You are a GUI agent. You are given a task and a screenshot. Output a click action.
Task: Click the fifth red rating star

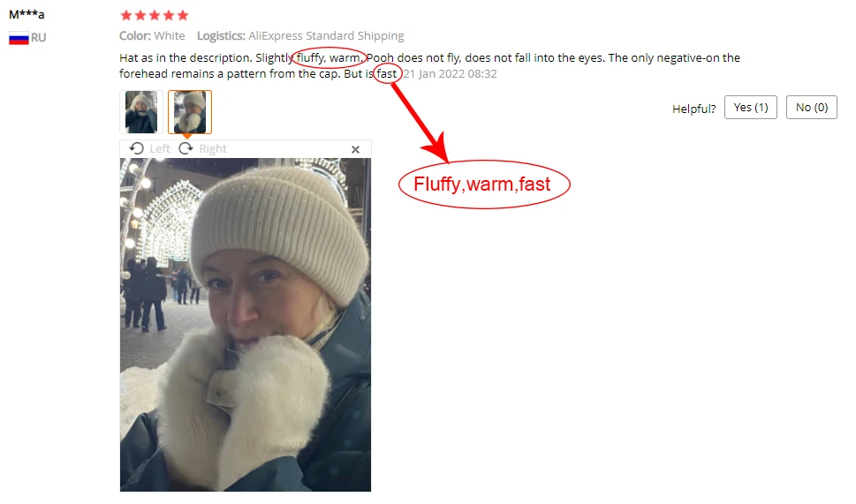tap(183, 15)
